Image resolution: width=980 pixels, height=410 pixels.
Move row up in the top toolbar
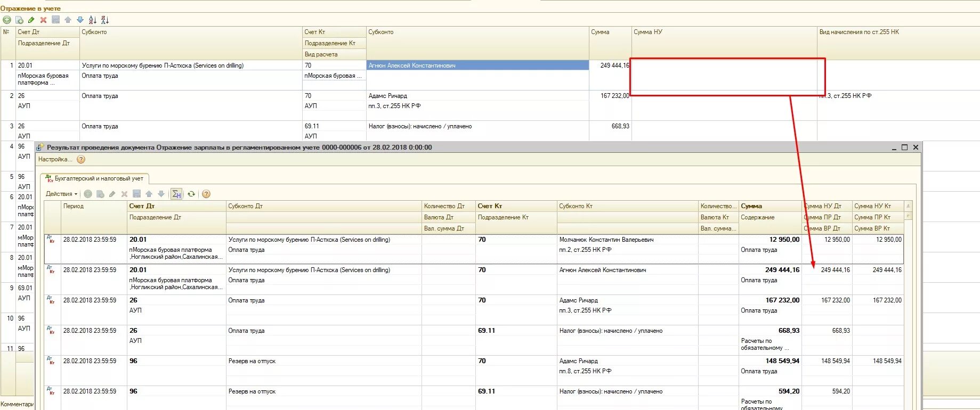68,20
